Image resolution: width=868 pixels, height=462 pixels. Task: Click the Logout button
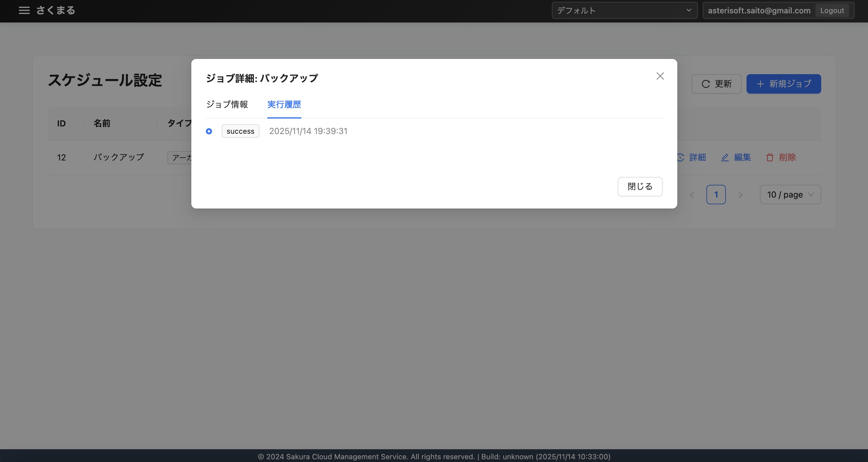[832, 10]
